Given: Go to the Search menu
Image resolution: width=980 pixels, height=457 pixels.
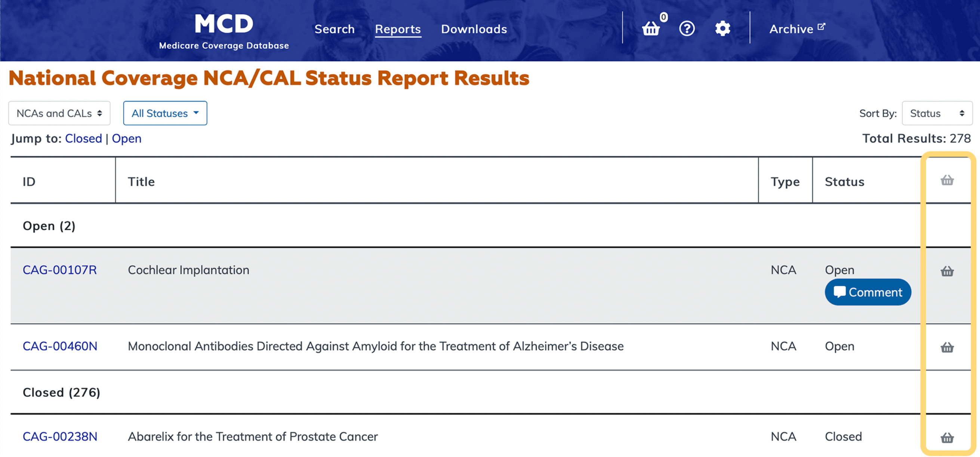Looking at the screenshot, I should [335, 29].
